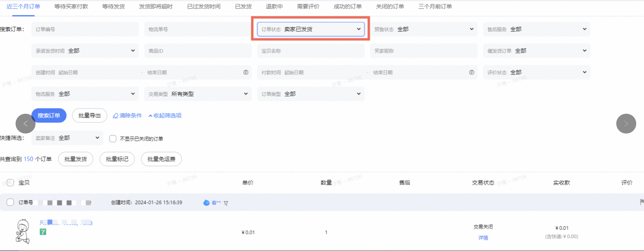Expand the 交易类型 dropdown
Screen dimensions: 644x251
198,94
